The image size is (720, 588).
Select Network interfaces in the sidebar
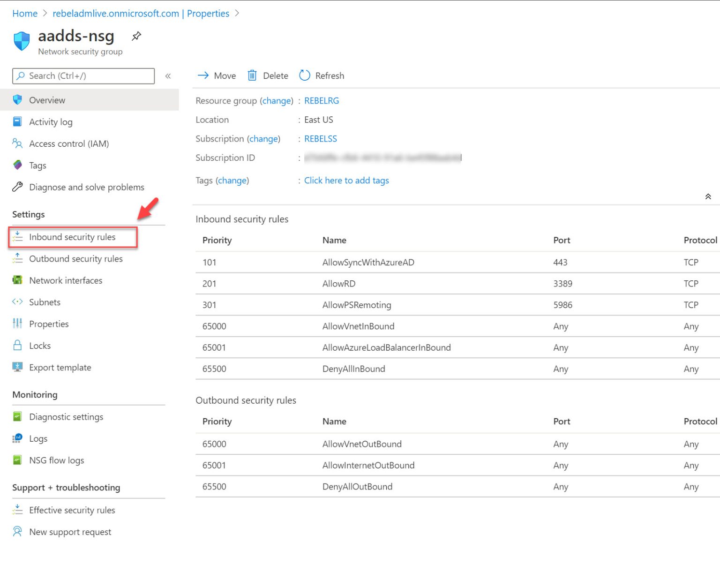click(x=66, y=280)
